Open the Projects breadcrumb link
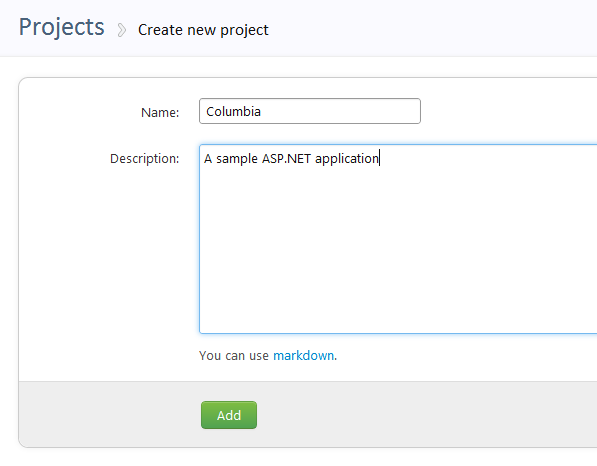597x466 pixels. pos(62,27)
